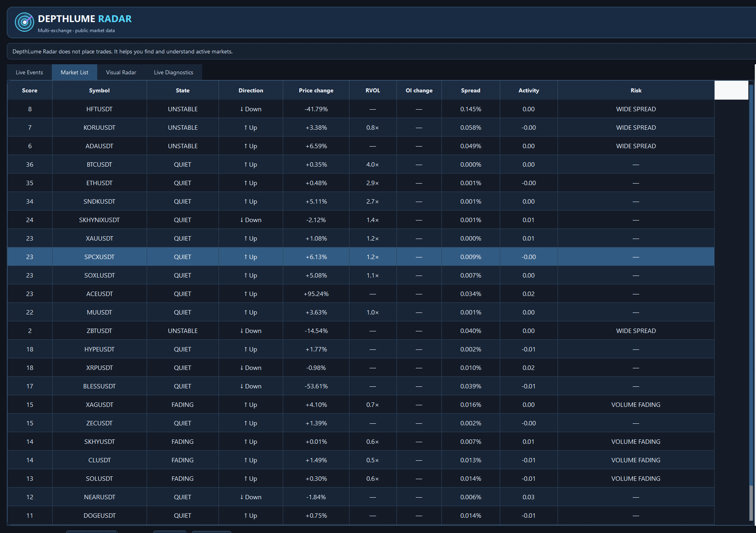Click the -41.79% price change value
Image resolution: width=756 pixels, height=533 pixels.
(316, 109)
